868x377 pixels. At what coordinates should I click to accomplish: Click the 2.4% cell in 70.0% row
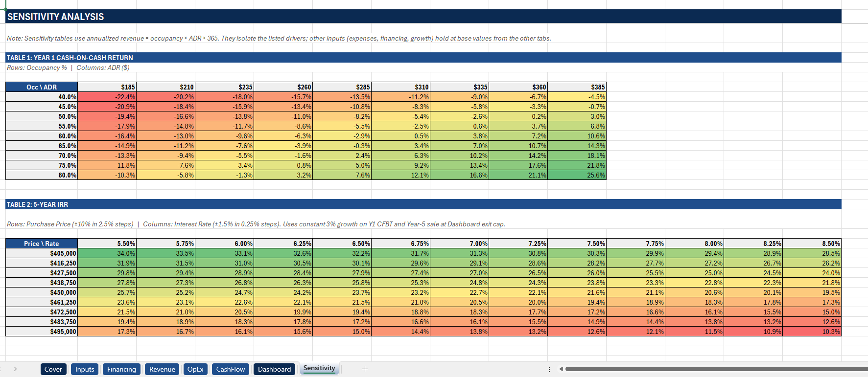[342, 155]
